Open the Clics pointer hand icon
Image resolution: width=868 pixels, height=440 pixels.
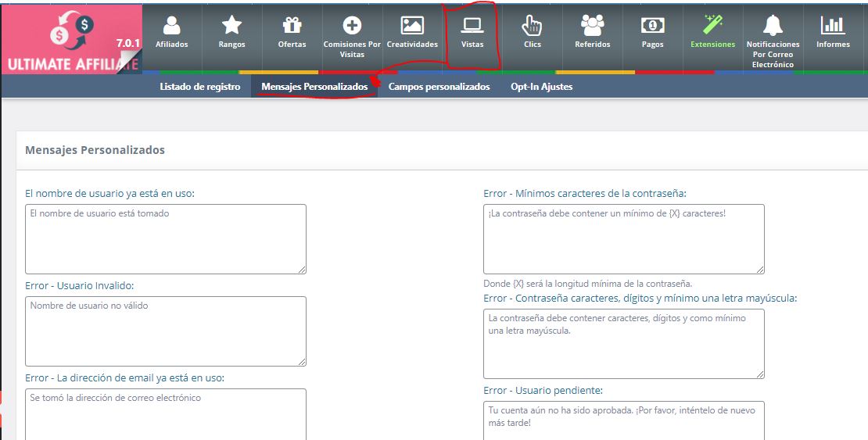click(x=532, y=26)
